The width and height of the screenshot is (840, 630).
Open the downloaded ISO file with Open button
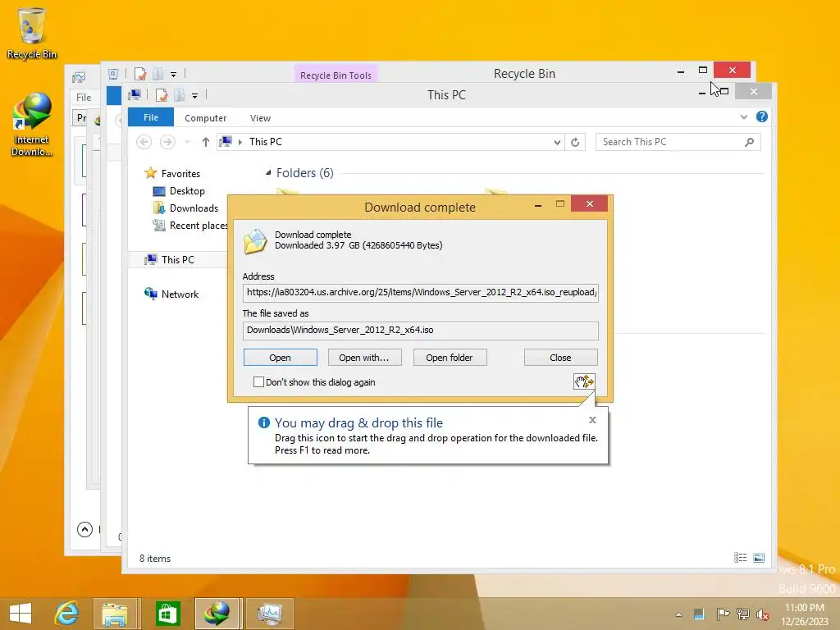click(281, 358)
